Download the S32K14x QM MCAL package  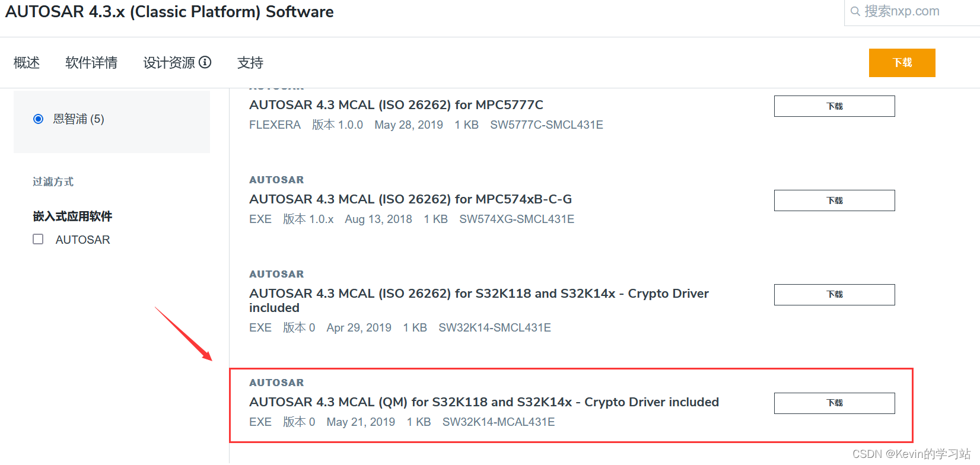[834, 403]
